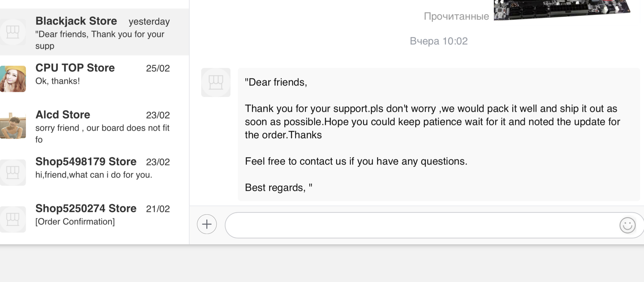The image size is (644, 282).
Task: Click the "Ok, thanks!" message preview
Action: pyautogui.click(x=57, y=81)
